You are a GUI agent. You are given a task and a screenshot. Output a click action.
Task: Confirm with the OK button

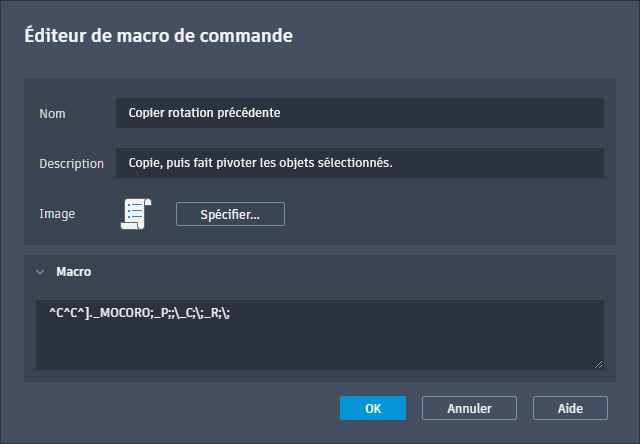pos(372,408)
